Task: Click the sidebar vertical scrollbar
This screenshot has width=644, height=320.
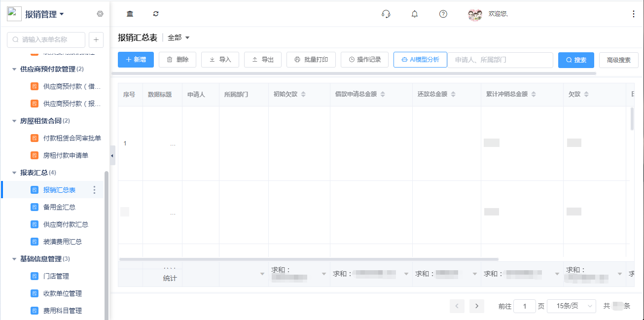Action: click(106, 245)
